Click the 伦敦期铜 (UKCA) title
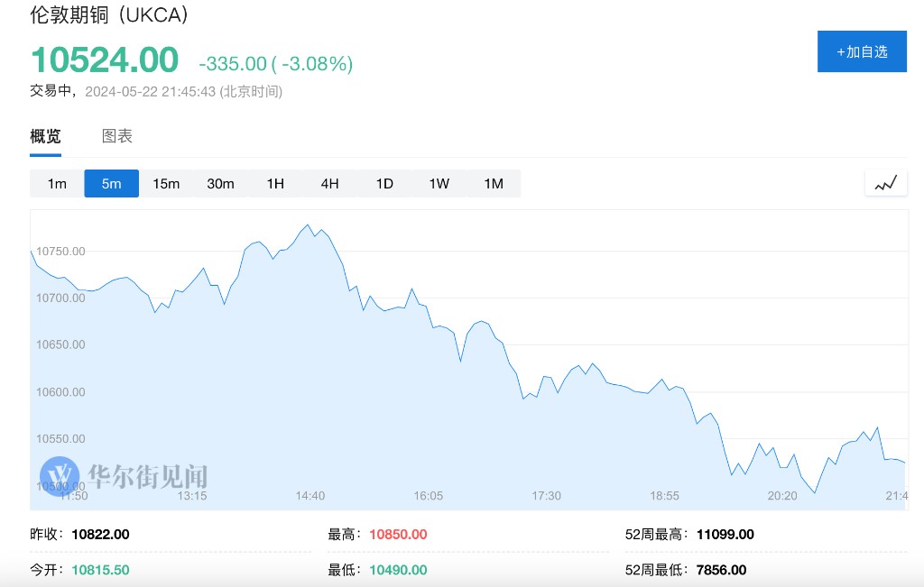Viewport: 924px width, 587px height. 110,15
